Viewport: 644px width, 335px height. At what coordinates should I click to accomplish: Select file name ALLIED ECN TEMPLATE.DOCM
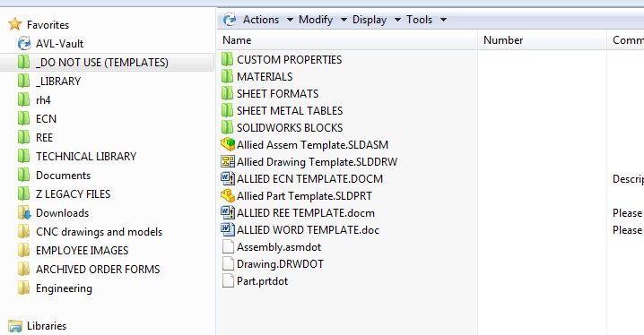(309, 179)
